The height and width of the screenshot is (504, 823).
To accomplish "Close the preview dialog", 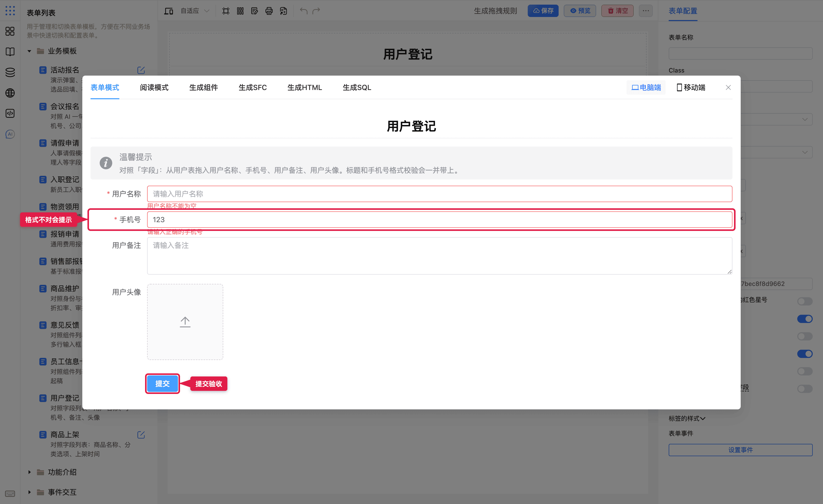I will pos(728,87).
